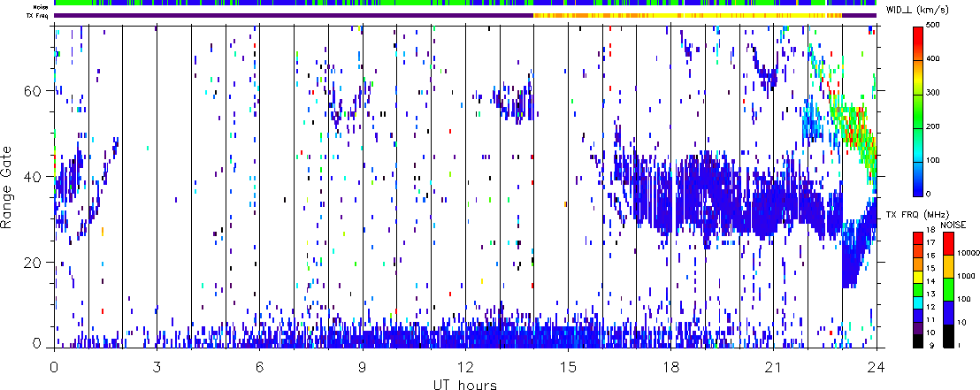Screen dimensions: 980x390
Task: Click the "300" label on the WID scale
Action: coord(935,93)
